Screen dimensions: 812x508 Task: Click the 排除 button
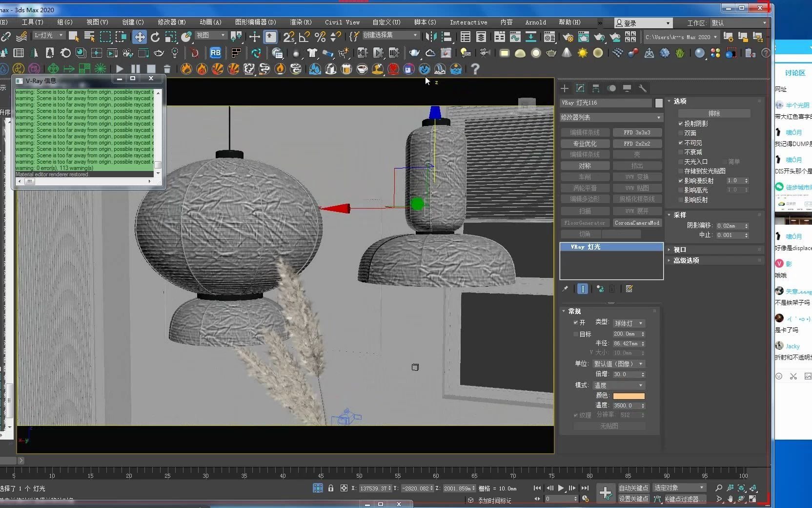(x=714, y=113)
